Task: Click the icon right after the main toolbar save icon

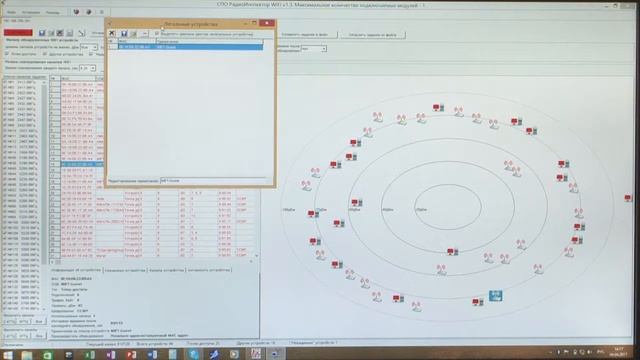Action: 51,33
